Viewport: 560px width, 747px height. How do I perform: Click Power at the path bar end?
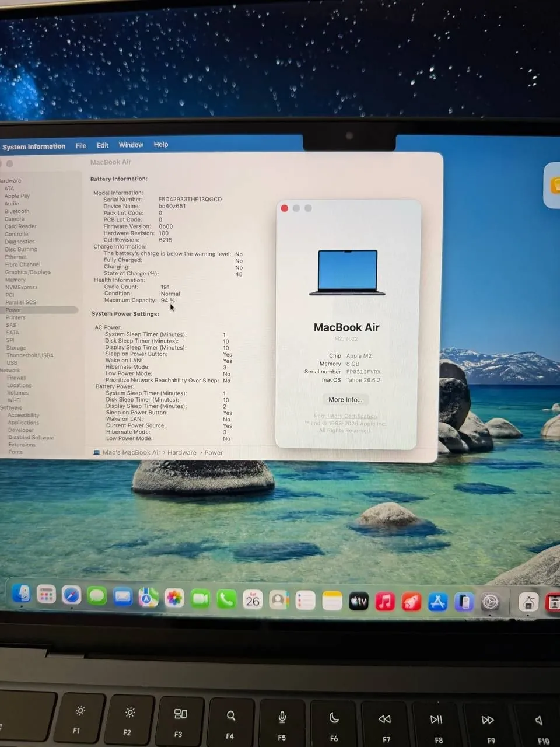pyautogui.click(x=213, y=452)
